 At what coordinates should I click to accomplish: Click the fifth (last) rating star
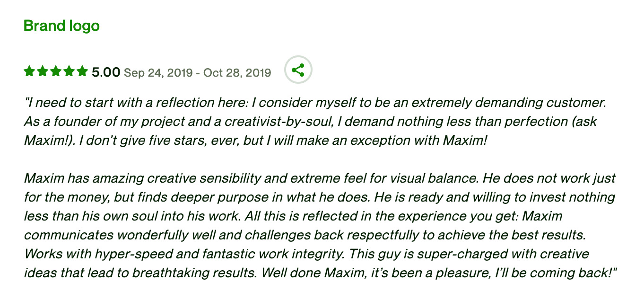pyautogui.click(x=82, y=71)
